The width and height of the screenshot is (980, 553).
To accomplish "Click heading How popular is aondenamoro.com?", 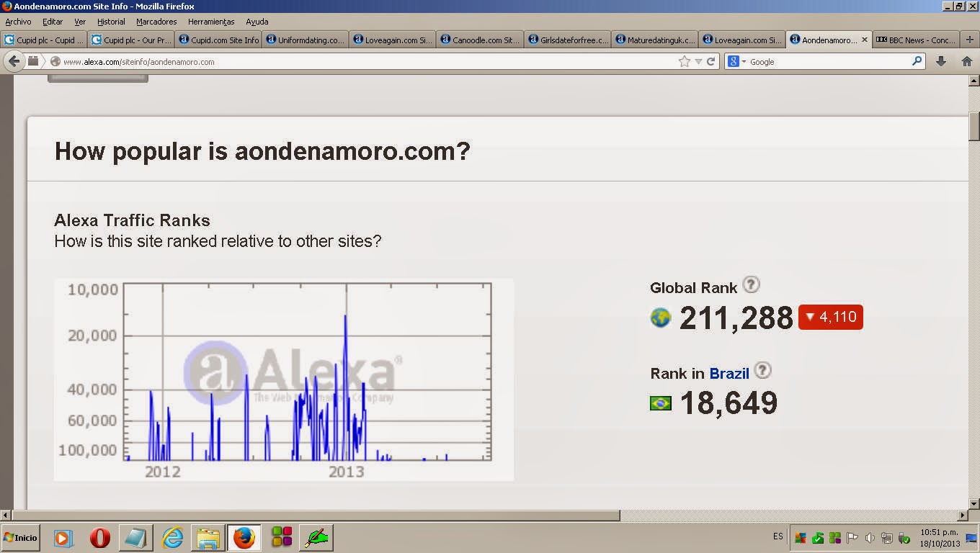I will [x=262, y=151].
